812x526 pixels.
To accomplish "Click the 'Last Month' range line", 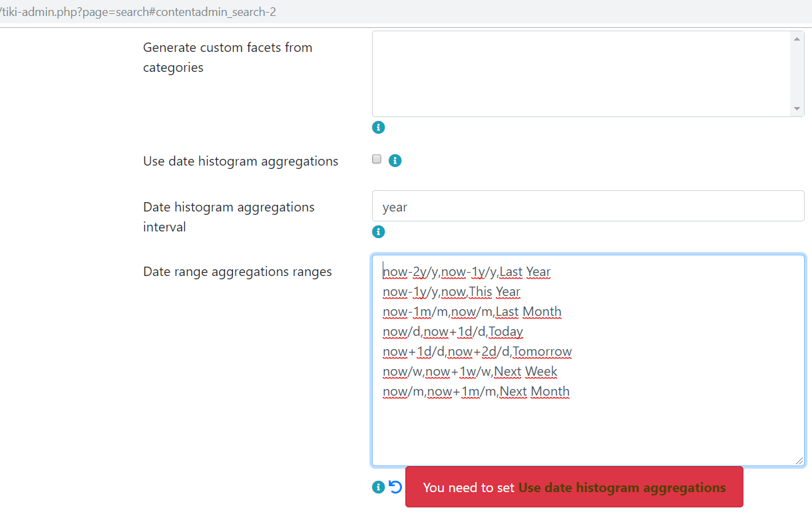I will click(x=472, y=311).
